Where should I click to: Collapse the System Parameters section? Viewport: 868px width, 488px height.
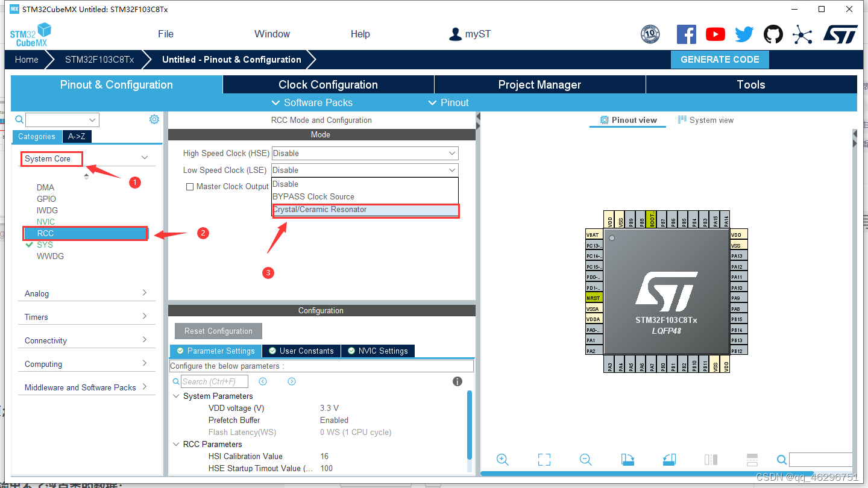(x=175, y=396)
